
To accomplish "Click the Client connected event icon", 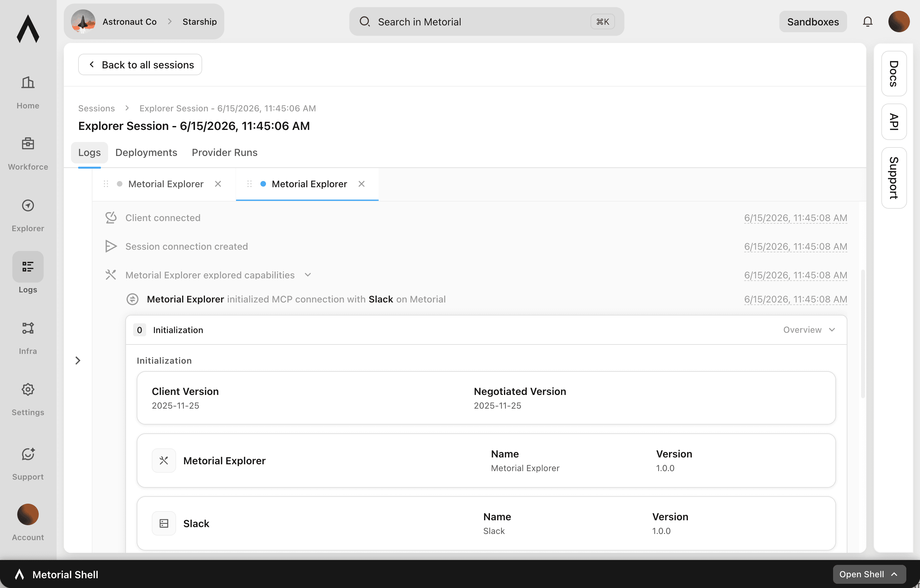I will 111,218.
